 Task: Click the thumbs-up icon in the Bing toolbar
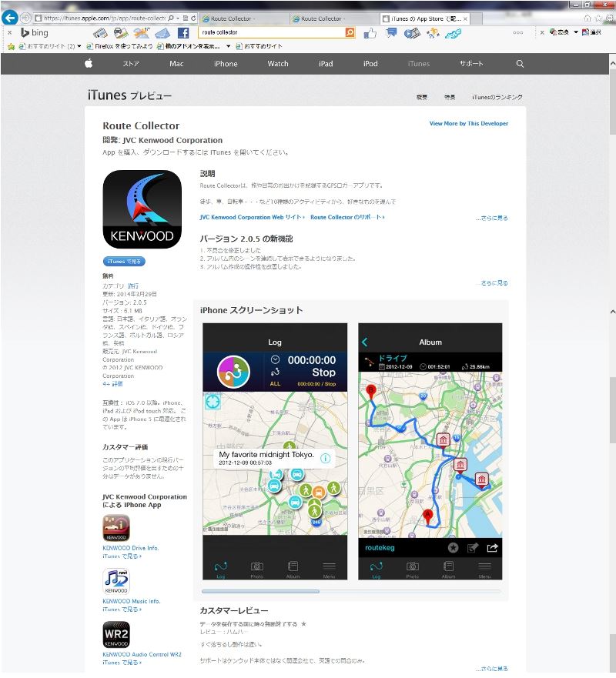point(370,33)
